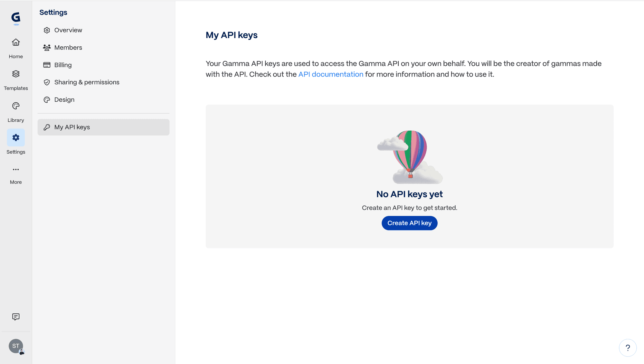Open Billing settings page
This screenshot has height=364, width=644.
pos(63,65)
